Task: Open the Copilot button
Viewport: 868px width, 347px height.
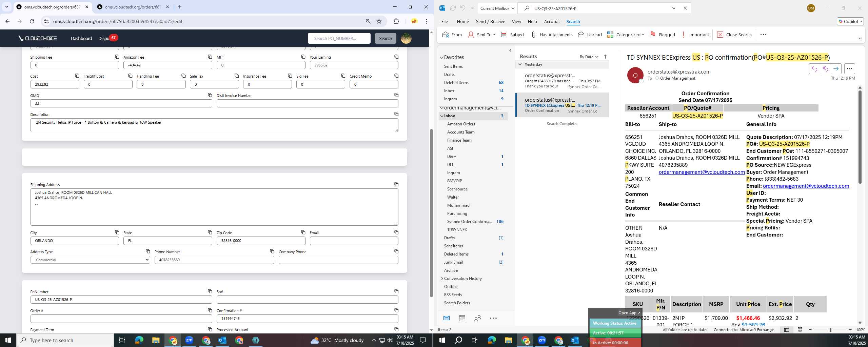Action: tap(850, 21)
